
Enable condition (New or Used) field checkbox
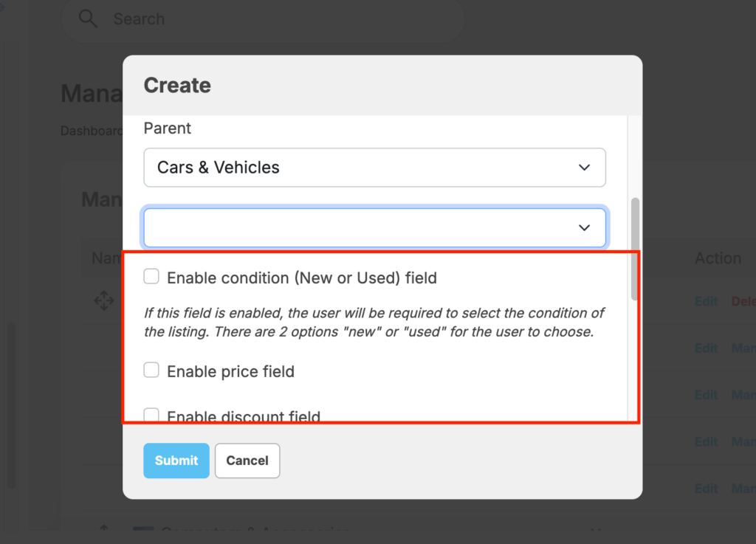click(x=151, y=277)
